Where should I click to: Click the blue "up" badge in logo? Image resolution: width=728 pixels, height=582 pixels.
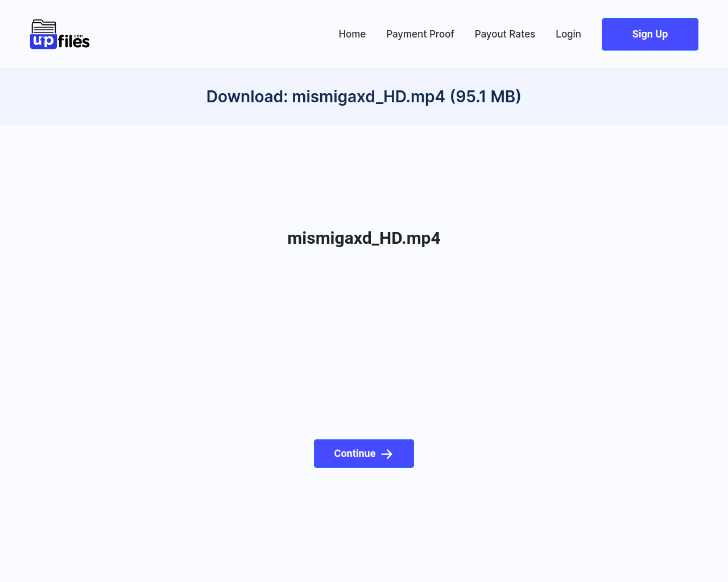(x=43, y=41)
